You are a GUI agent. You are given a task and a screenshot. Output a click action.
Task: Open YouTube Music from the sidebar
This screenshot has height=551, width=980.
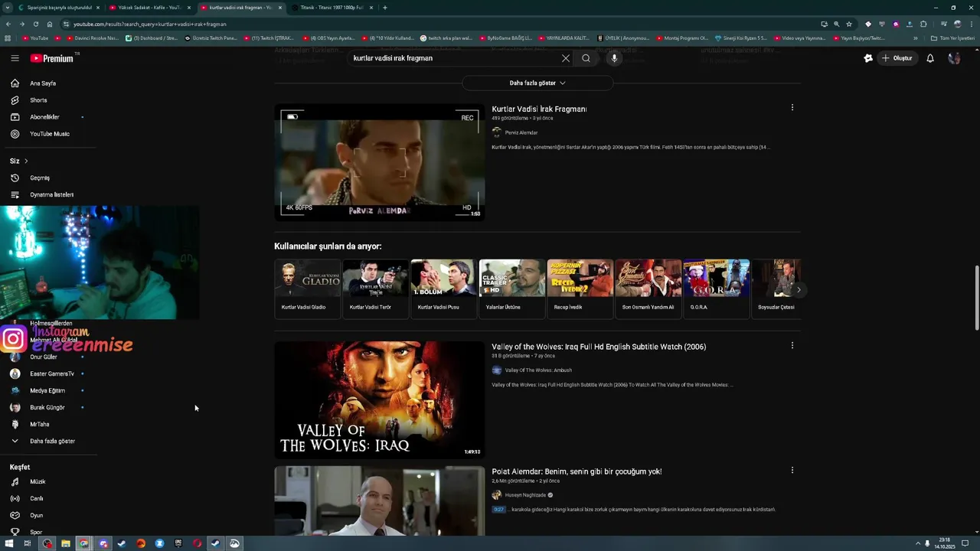click(48, 134)
